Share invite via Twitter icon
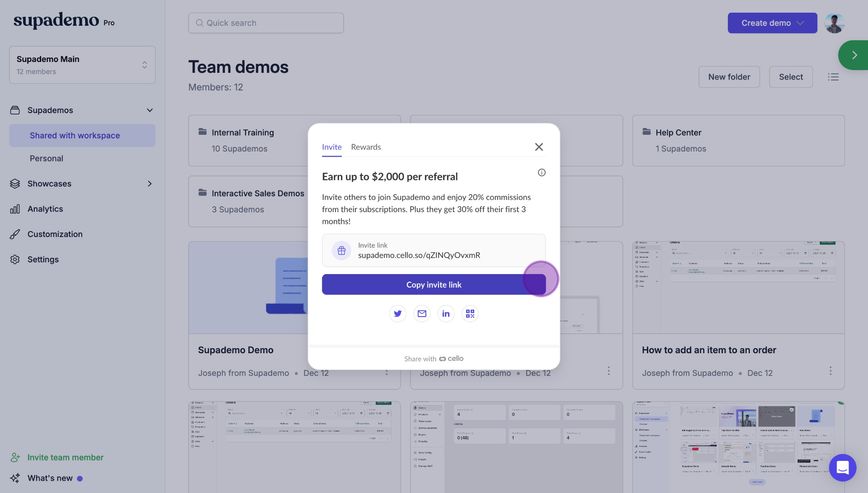The height and width of the screenshot is (493, 868). pyautogui.click(x=398, y=313)
